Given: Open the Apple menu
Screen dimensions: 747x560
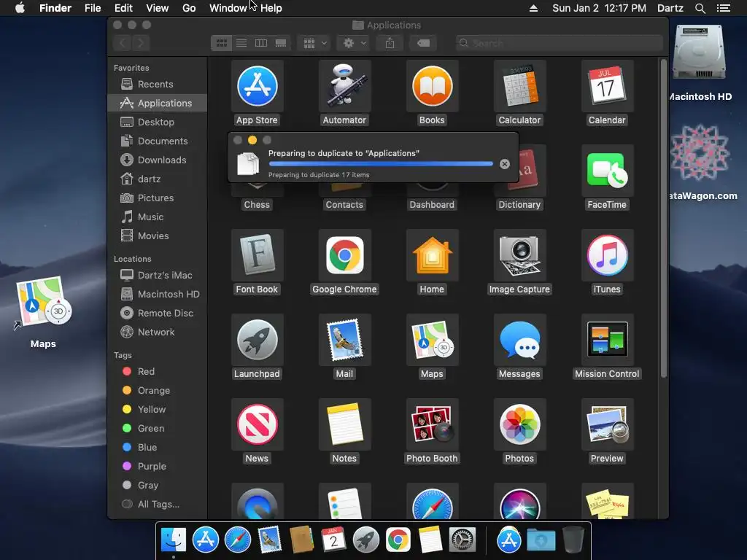Looking at the screenshot, I should click(20, 8).
